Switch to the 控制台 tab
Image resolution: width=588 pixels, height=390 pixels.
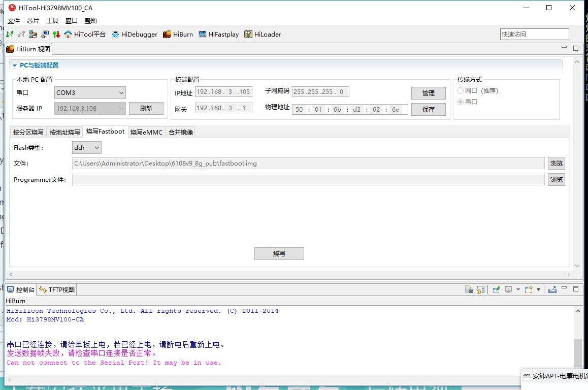(21, 289)
